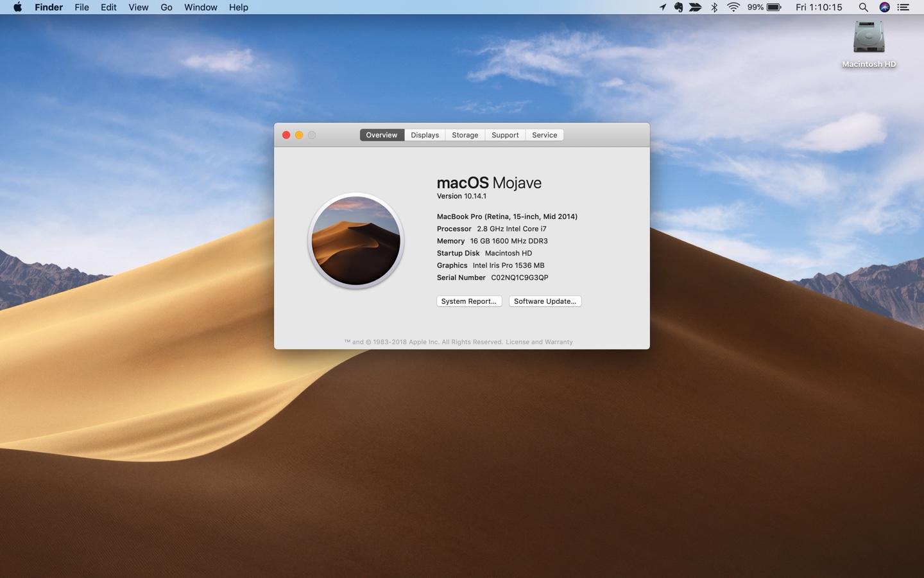Click the 16 GB 1600 MHz DDR3 text
This screenshot has height=578, width=924.
(509, 241)
